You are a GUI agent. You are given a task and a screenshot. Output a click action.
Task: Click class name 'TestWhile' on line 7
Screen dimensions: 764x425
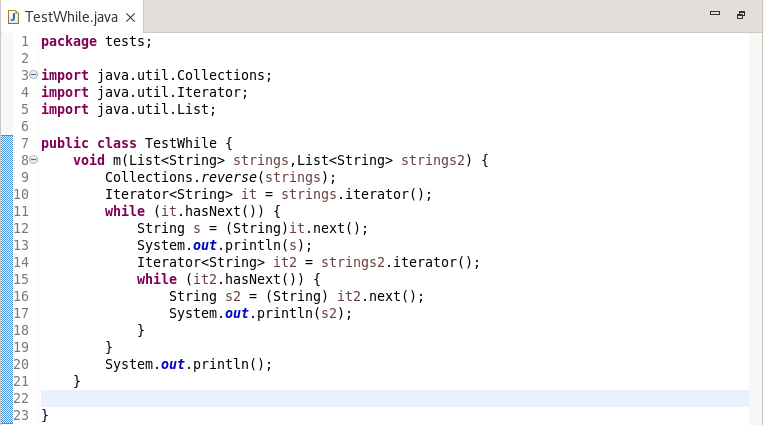pos(181,143)
